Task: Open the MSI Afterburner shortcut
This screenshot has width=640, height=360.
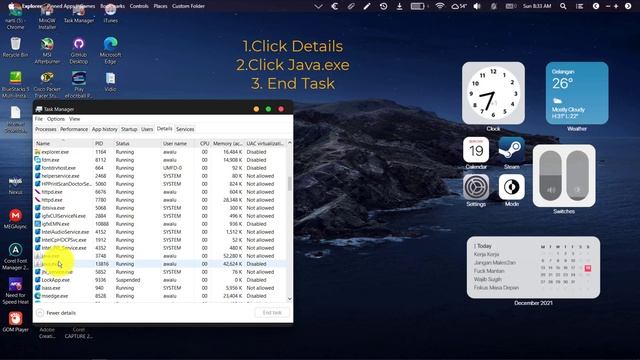Action: coord(47,50)
